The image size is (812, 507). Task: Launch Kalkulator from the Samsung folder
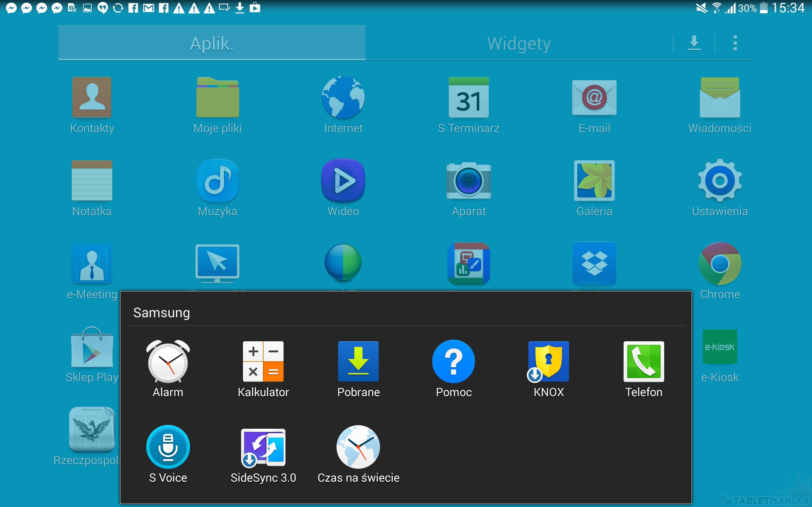(263, 362)
